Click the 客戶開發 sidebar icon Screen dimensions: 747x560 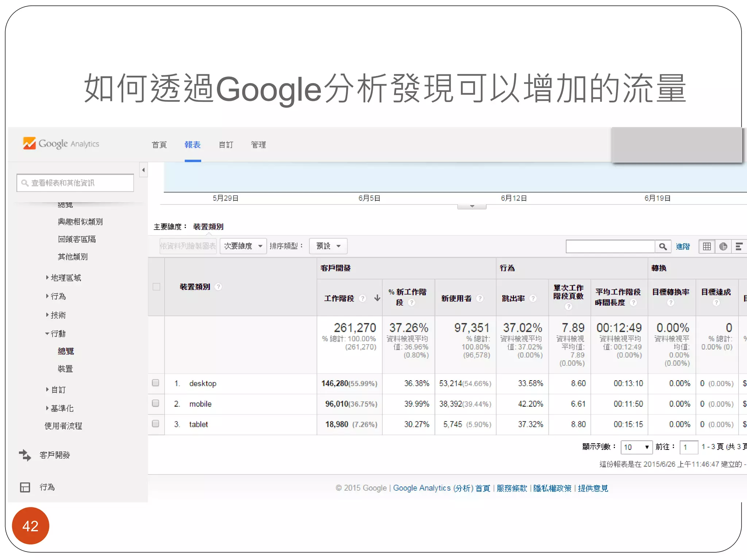25,455
